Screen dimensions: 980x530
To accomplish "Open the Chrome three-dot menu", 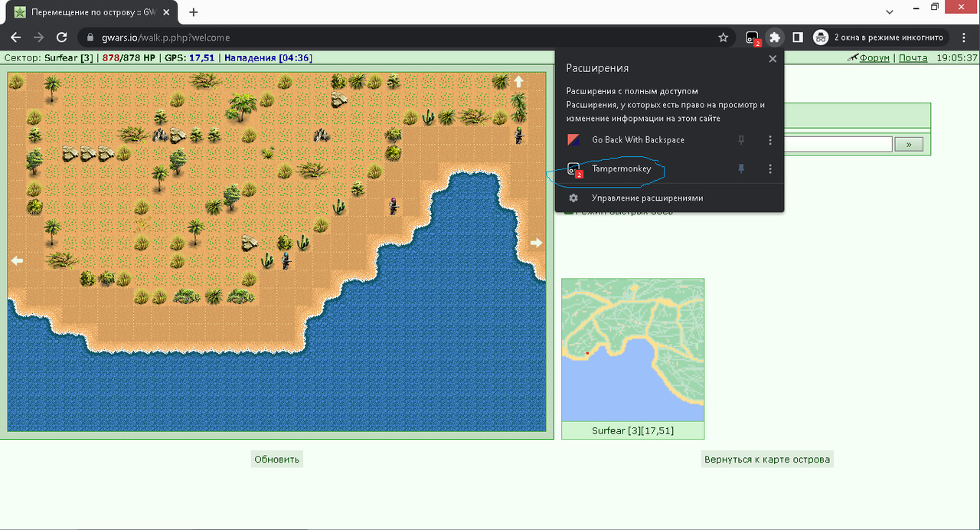I will [964, 37].
